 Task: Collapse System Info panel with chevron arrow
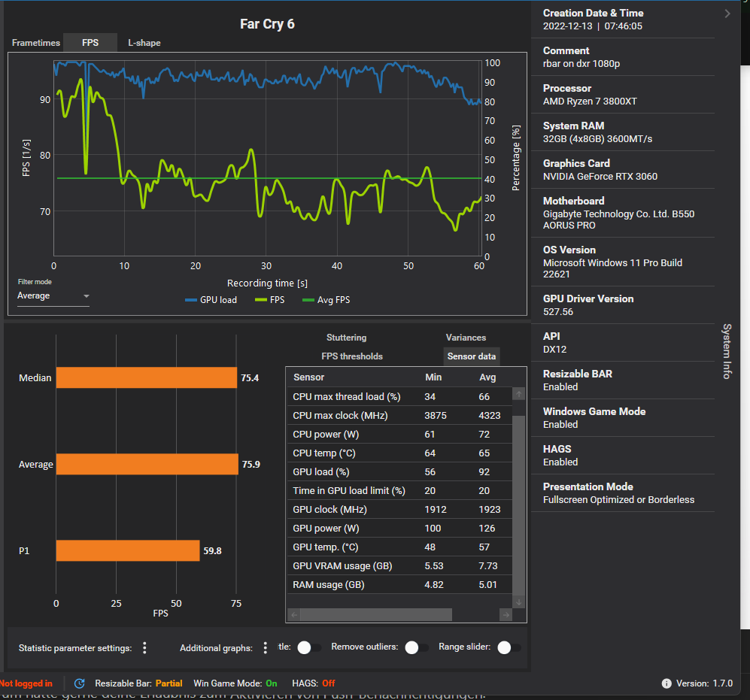[x=727, y=14]
